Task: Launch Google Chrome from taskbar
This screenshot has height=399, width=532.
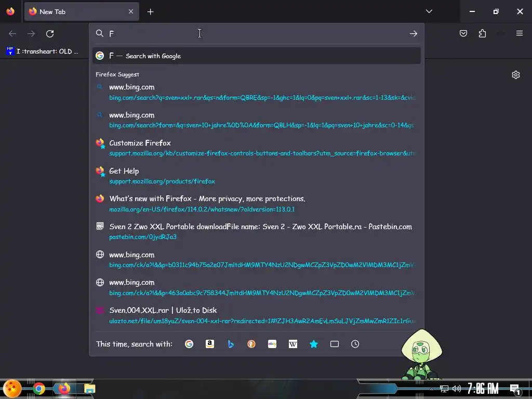Action: click(38, 389)
